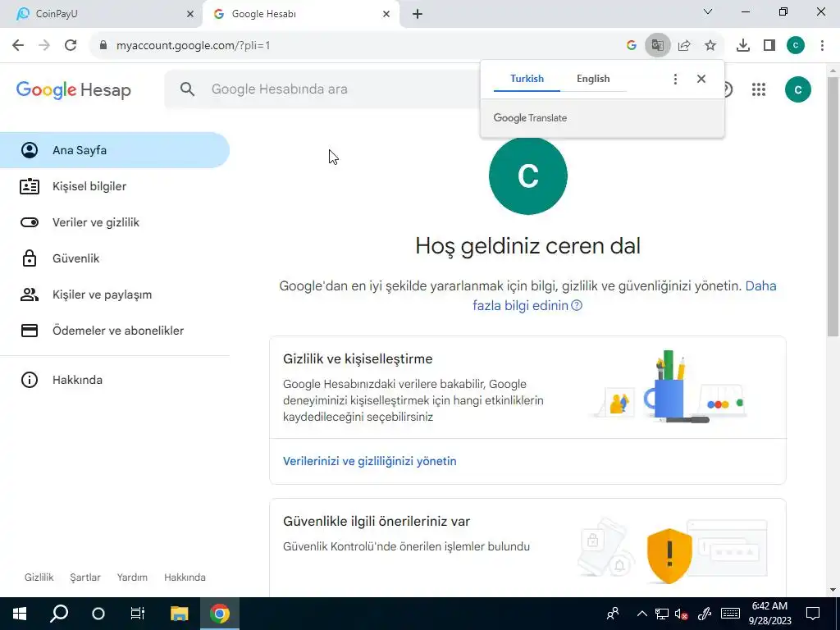View site information lock icon
Image resolution: width=840 pixels, height=630 pixels.
coord(103,46)
